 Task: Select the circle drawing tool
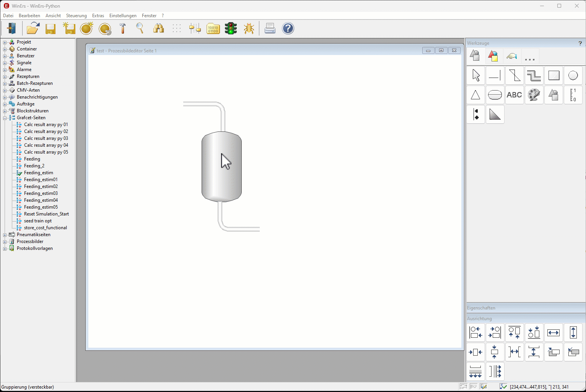coord(573,76)
